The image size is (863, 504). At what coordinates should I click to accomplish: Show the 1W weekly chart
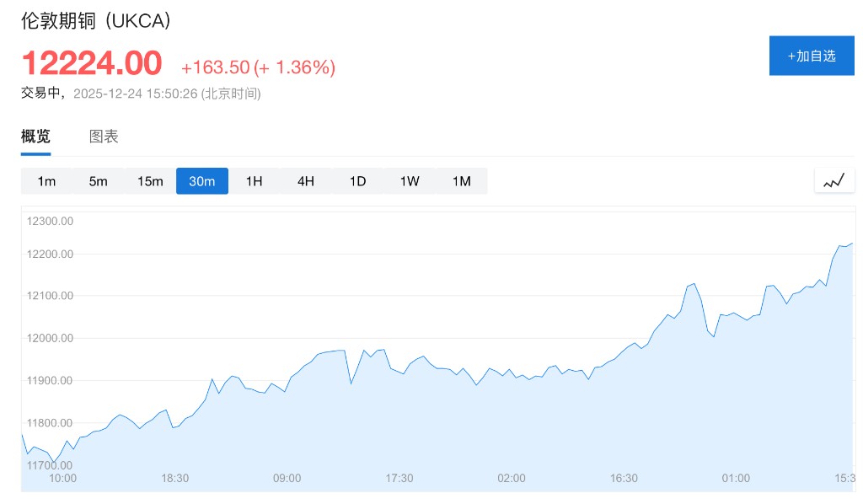tap(410, 181)
